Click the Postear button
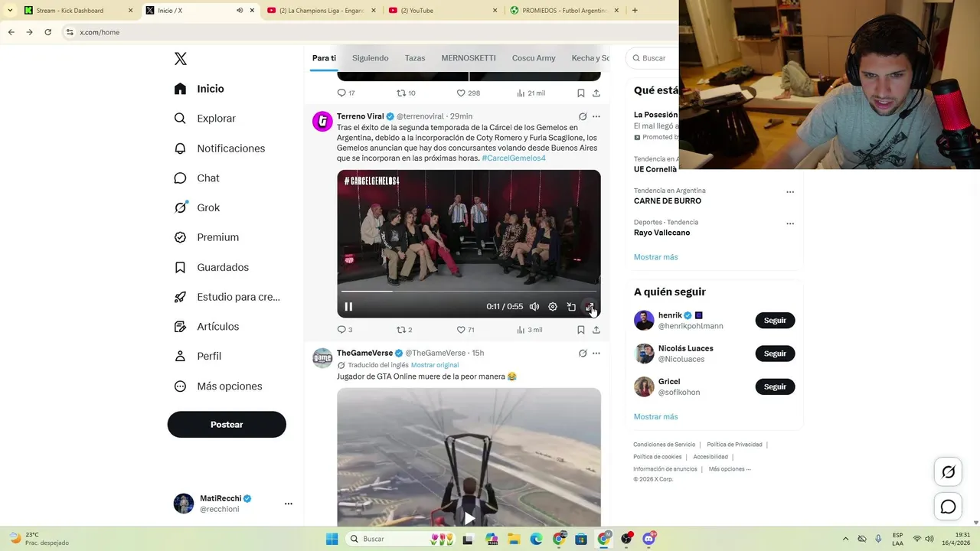This screenshot has width=980, height=551. pyautogui.click(x=227, y=425)
